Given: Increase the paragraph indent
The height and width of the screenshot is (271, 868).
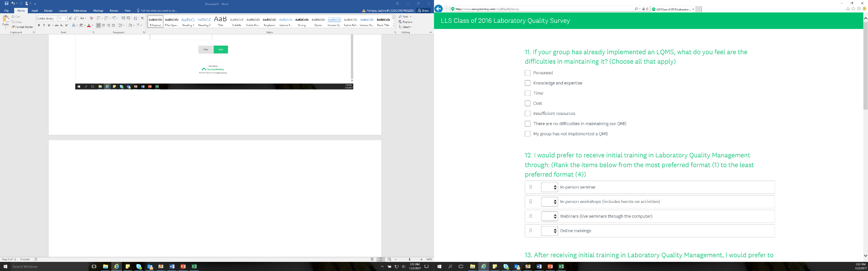Looking at the screenshot, I should click(x=128, y=18).
